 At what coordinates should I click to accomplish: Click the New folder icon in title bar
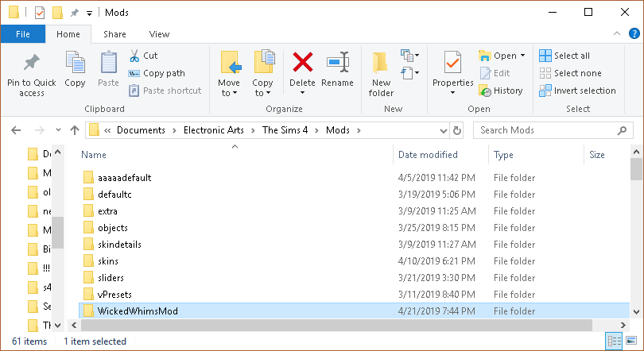(57, 13)
